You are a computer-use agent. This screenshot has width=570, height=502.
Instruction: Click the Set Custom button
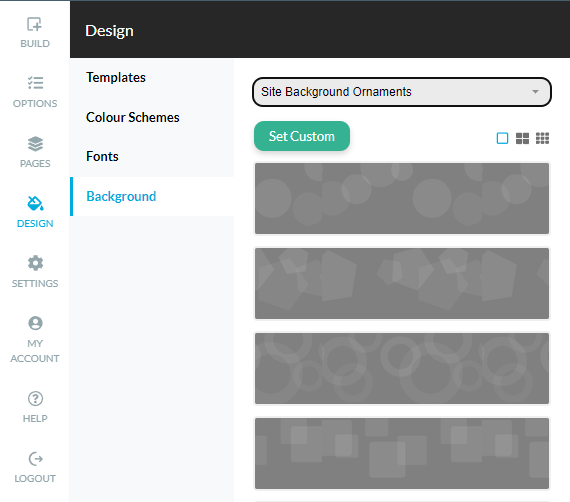(302, 136)
